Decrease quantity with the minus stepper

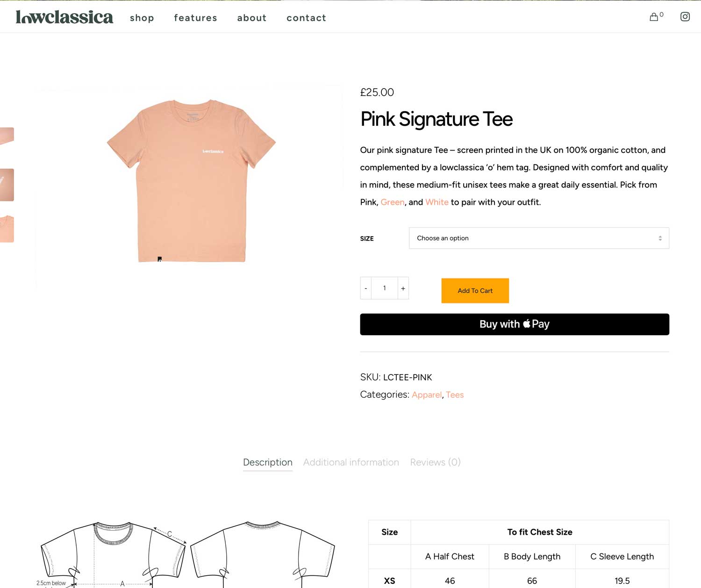click(x=365, y=288)
